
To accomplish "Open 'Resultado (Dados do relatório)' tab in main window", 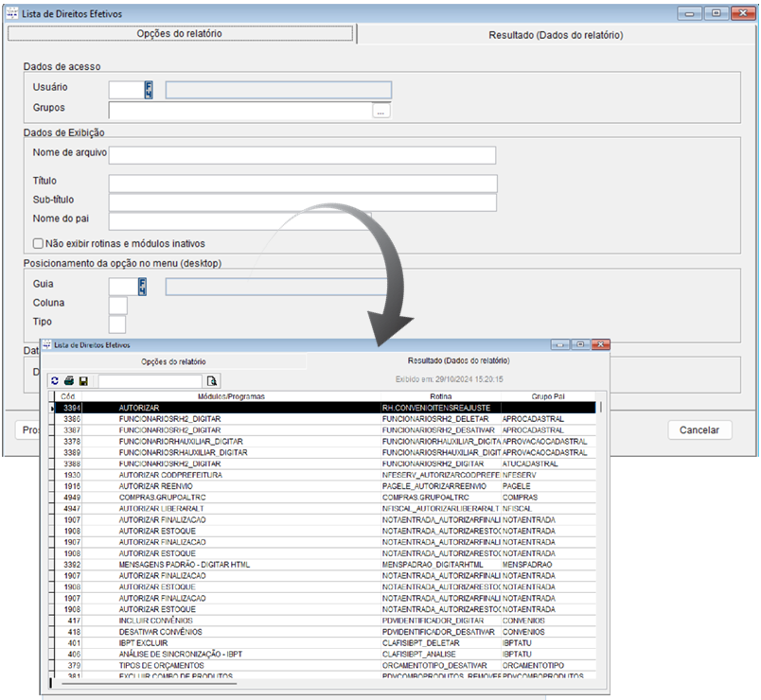I will (556, 34).
